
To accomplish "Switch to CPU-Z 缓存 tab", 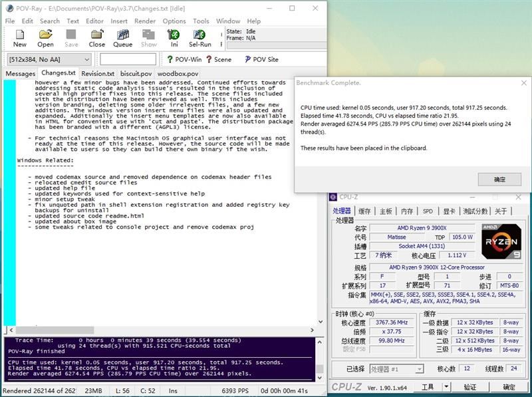I will coord(364,211).
